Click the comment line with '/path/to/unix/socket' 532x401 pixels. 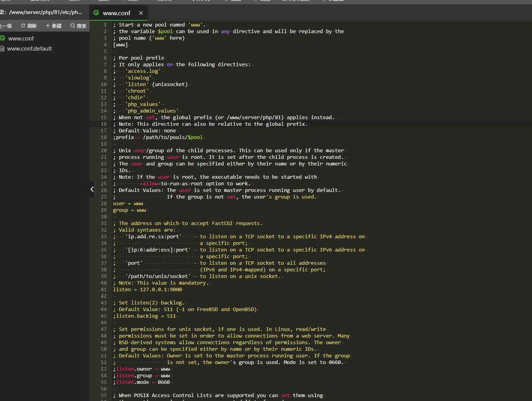pos(197,276)
